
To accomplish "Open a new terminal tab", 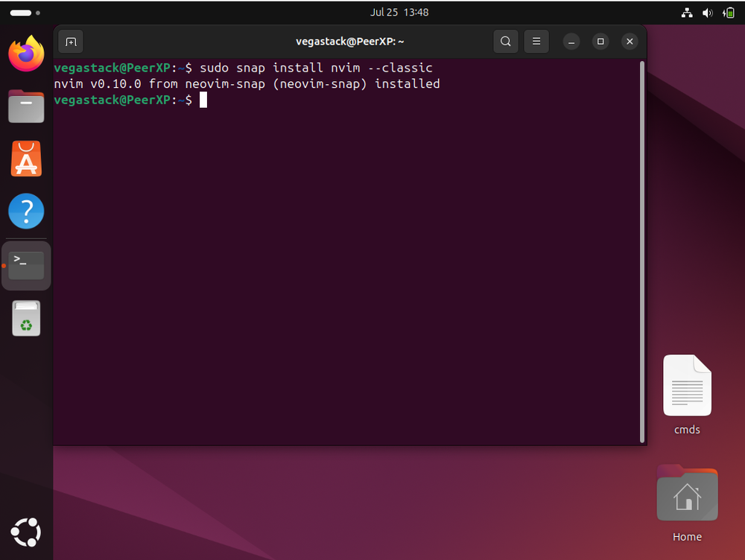I will [71, 42].
